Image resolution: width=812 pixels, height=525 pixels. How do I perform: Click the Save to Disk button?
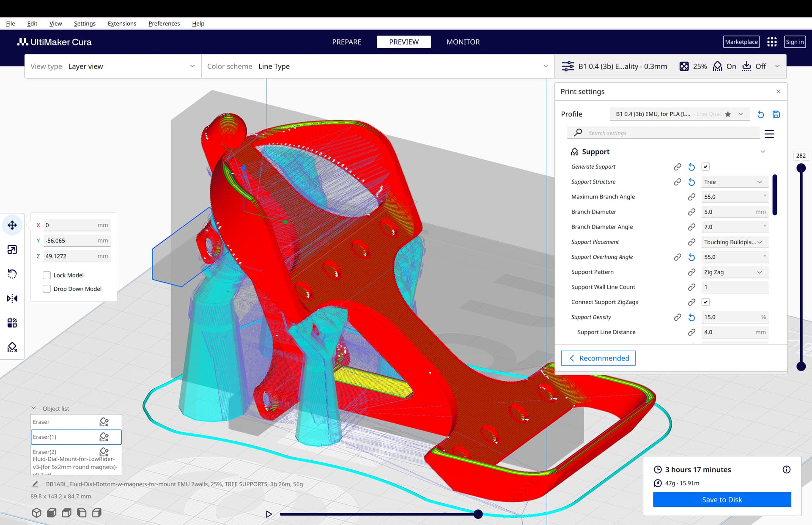722,500
